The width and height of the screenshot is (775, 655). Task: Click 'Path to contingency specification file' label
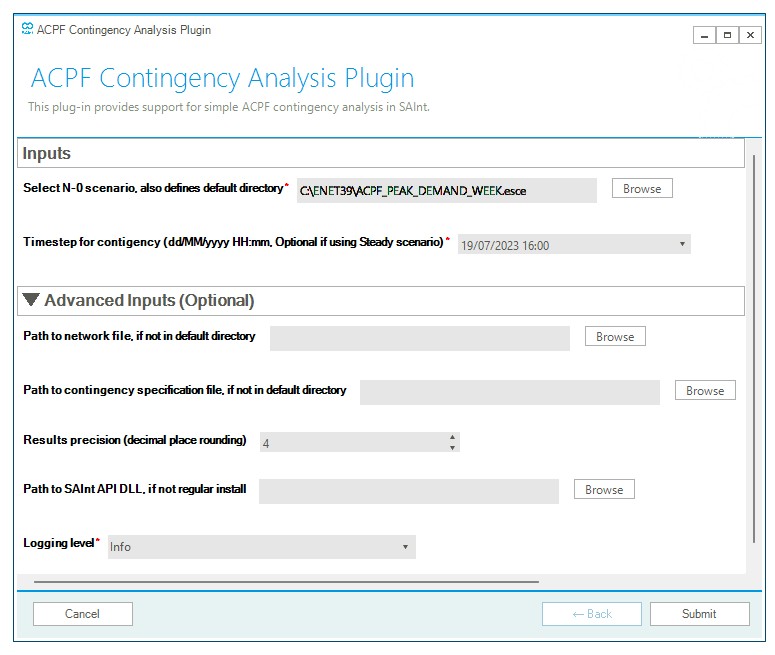coord(185,390)
